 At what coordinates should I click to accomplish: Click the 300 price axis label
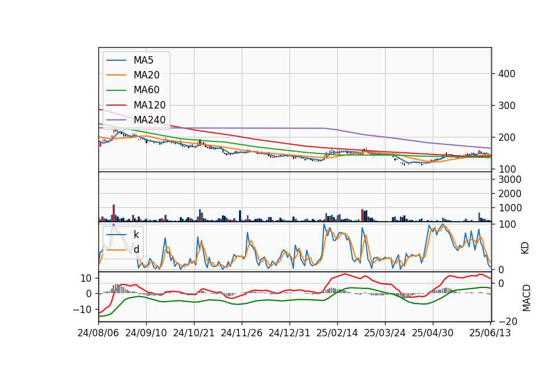(x=507, y=106)
